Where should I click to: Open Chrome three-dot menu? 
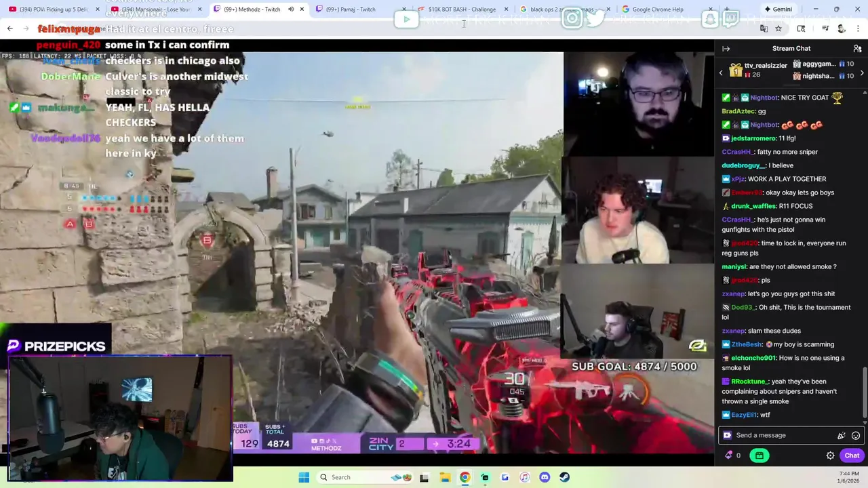(858, 28)
